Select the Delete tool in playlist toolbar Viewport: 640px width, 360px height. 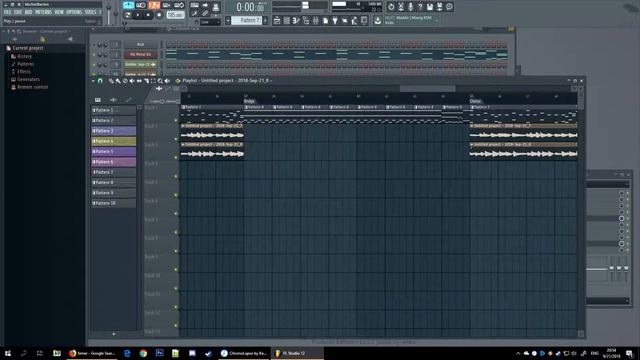[125, 81]
